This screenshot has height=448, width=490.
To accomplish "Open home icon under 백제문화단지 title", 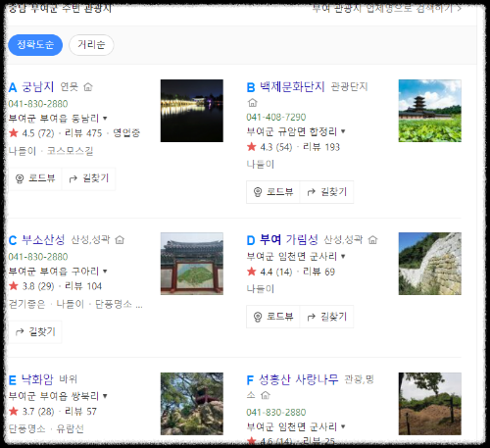I will (253, 103).
